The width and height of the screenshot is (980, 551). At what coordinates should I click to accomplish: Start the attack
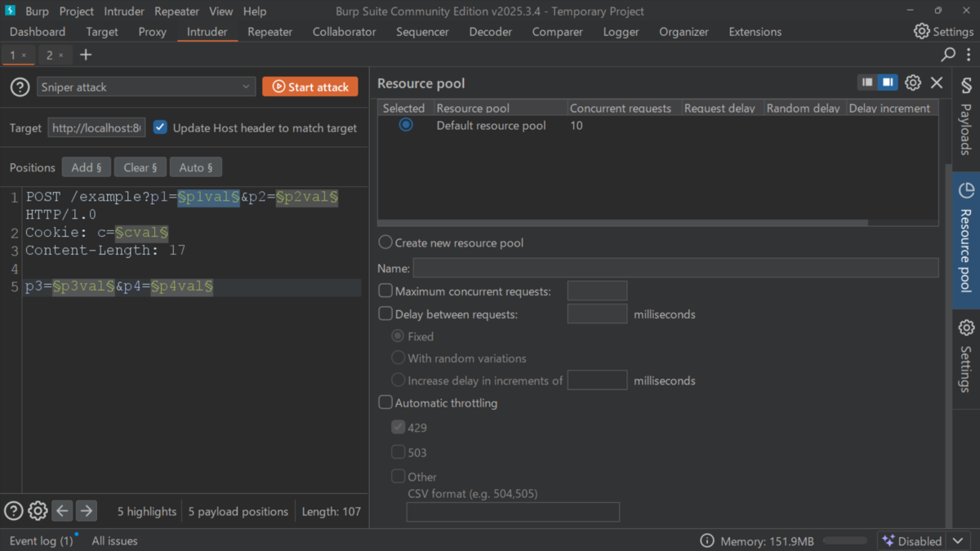310,87
